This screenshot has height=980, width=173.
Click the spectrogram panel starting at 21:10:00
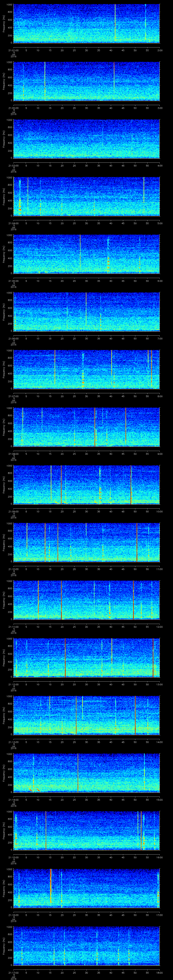point(87,542)
